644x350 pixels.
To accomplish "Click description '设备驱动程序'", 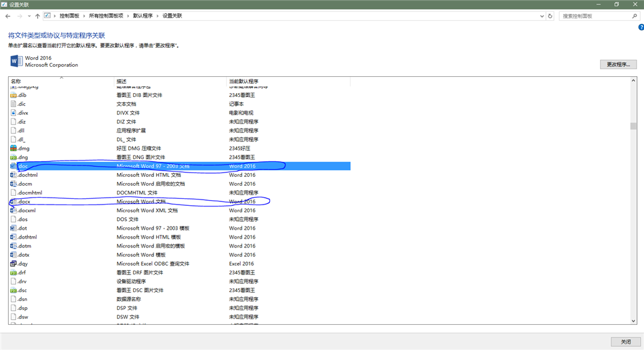I will pyautogui.click(x=131, y=281).
